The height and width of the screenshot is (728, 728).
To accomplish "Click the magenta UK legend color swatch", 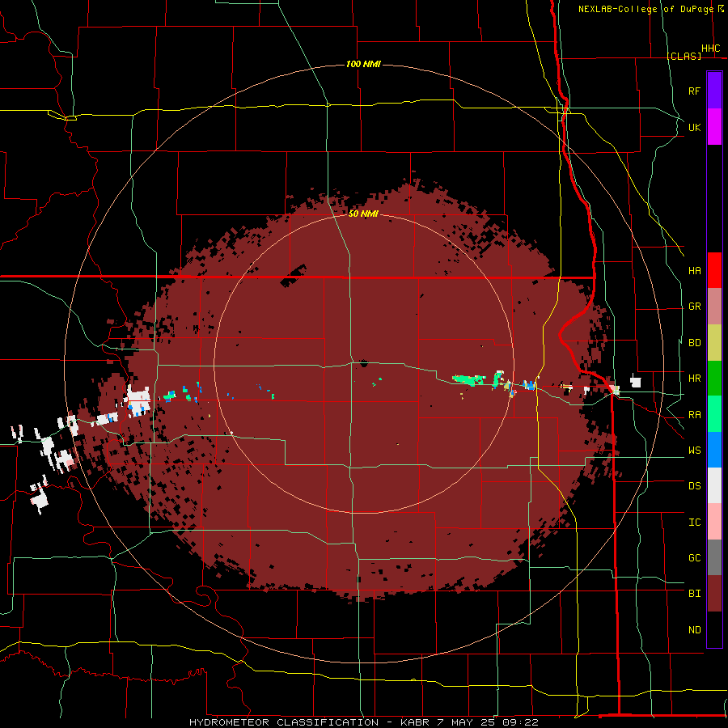I will click(x=714, y=127).
